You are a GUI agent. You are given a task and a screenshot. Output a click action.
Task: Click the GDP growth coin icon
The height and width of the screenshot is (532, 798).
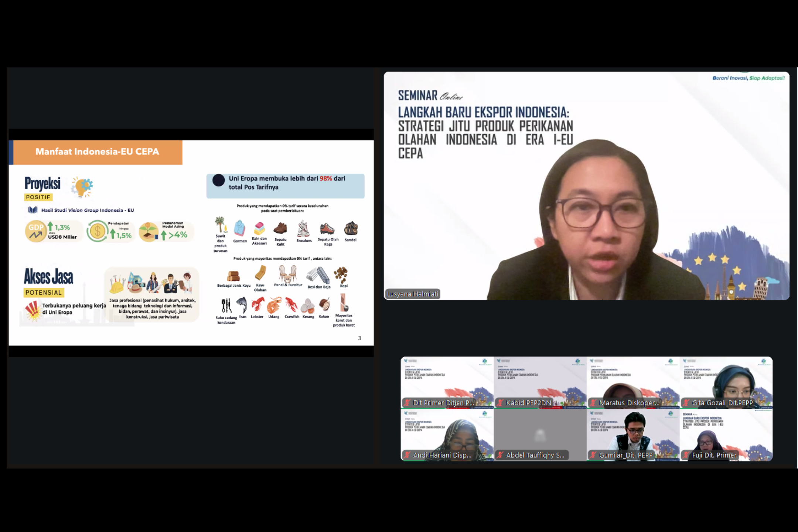(x=36, y=231)
